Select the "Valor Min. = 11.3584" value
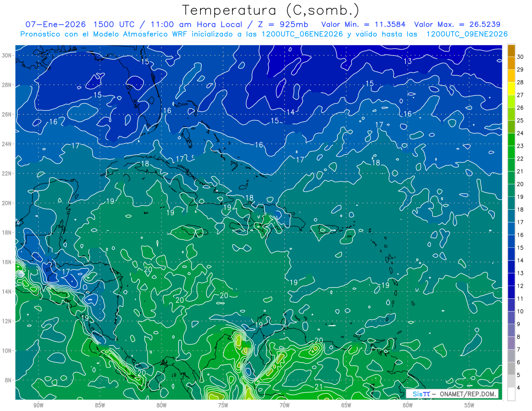The height and width of the screenshot is (411, 532). [x=364, y=24]
